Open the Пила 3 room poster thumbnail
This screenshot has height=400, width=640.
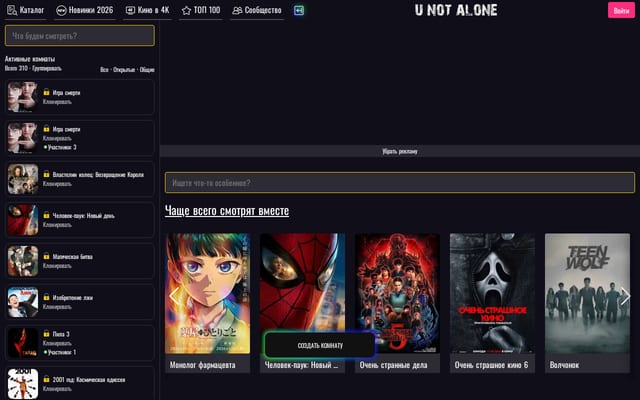[23, 343]
